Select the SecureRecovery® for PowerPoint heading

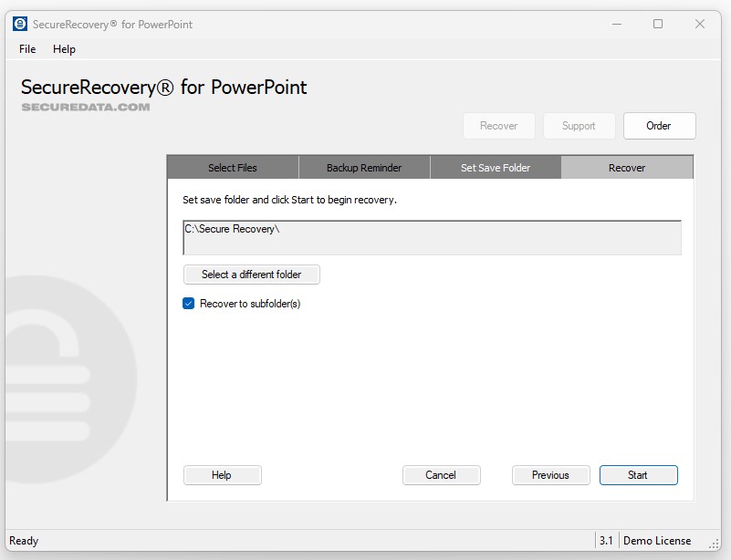(x=162, y=87)
